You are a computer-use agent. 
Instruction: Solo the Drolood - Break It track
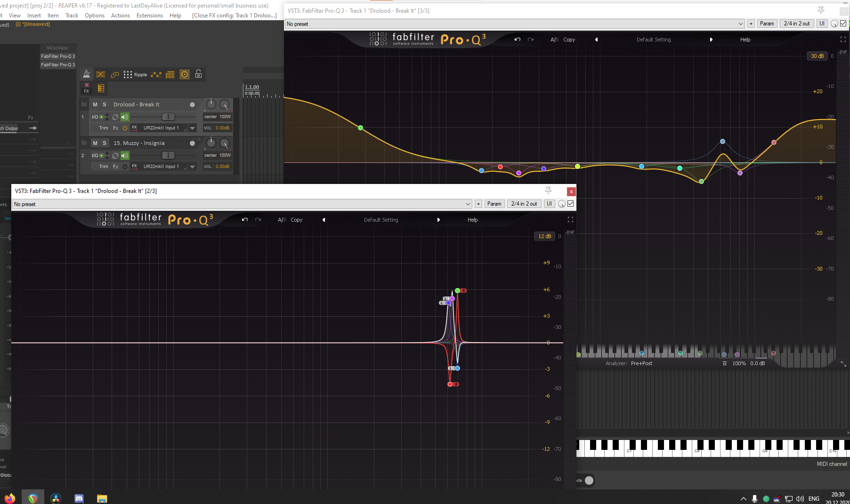coord(105,104)
